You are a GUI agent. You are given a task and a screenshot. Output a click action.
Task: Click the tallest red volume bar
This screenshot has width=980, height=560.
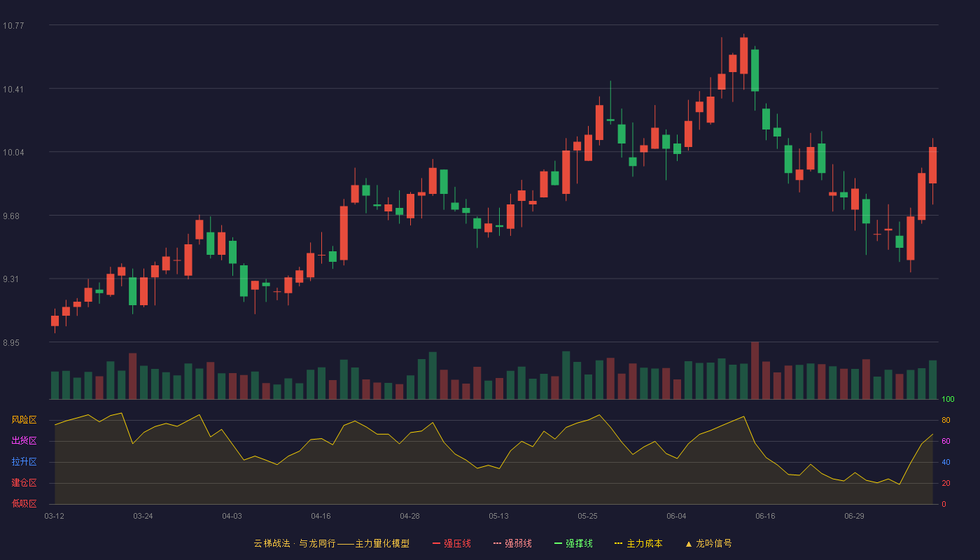[x=755, y=370]
